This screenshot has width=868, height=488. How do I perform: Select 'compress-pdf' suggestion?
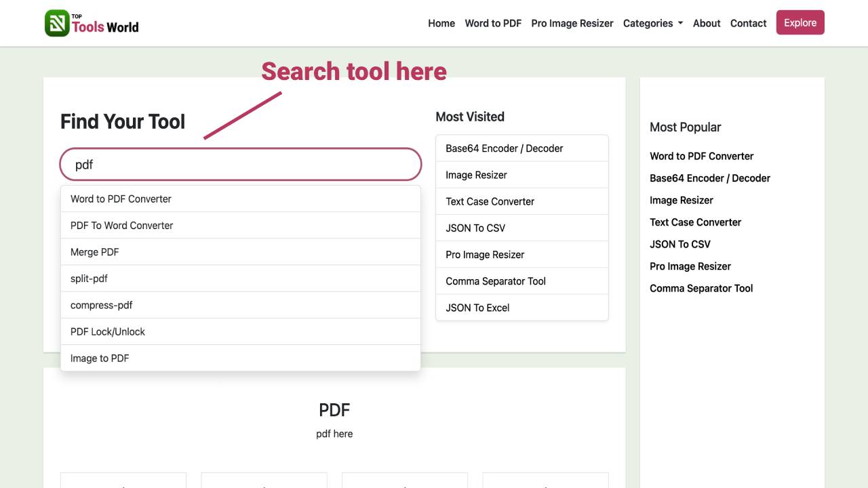tap(102, 305)
